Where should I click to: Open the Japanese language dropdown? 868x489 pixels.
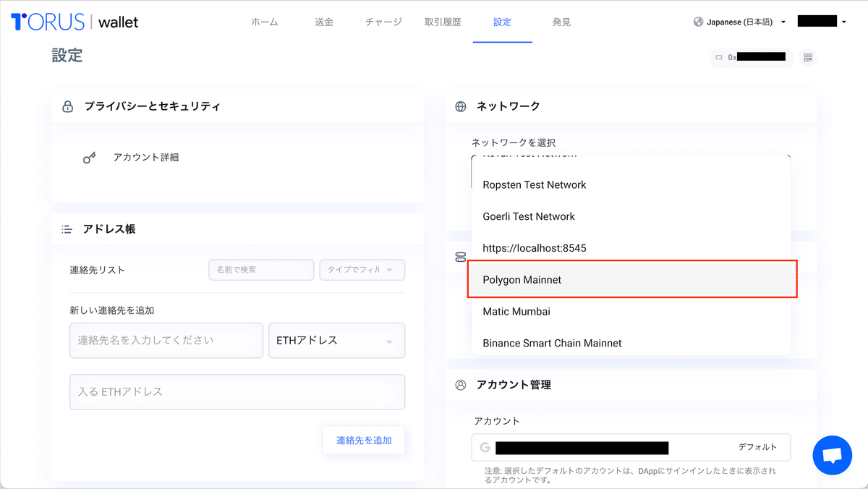(x=739, y=22)
